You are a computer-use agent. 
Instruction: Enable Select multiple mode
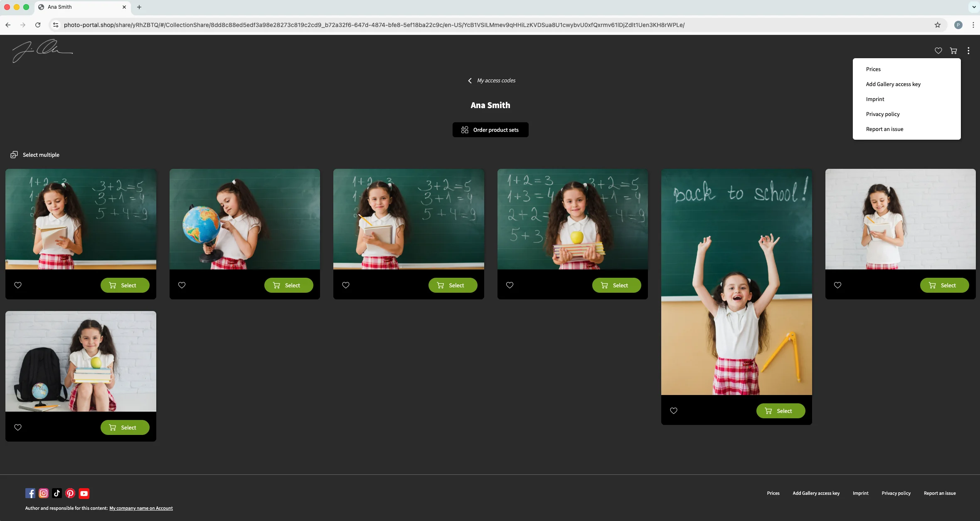35,155
